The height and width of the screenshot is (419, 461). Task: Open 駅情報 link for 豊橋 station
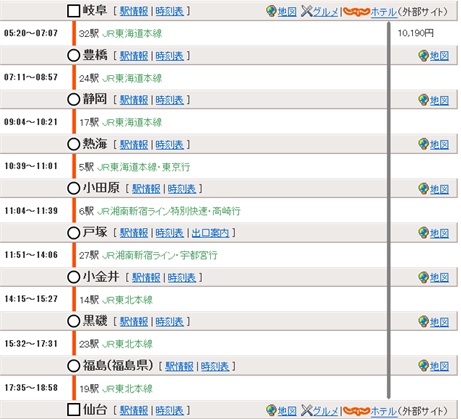click(x=134, y=56)
